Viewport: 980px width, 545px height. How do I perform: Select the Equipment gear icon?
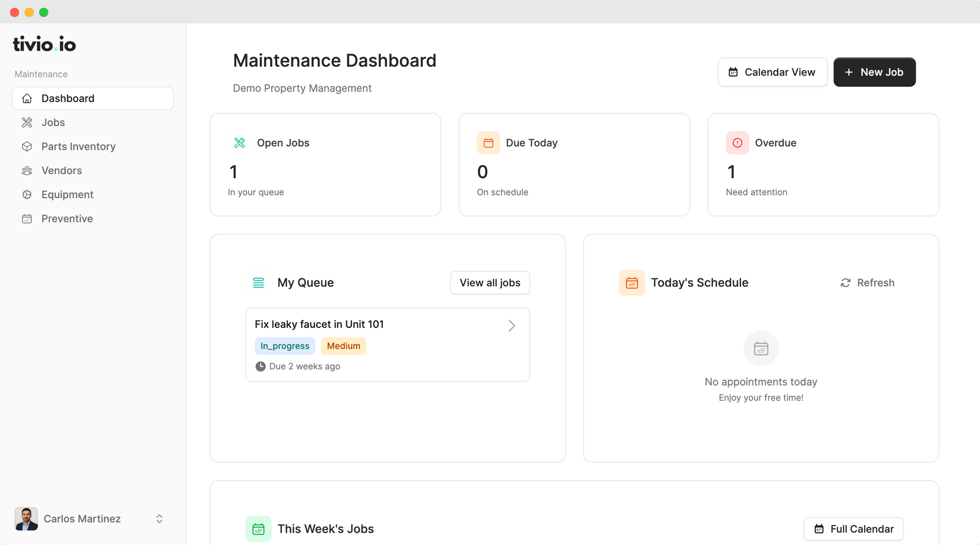(27, 194)
